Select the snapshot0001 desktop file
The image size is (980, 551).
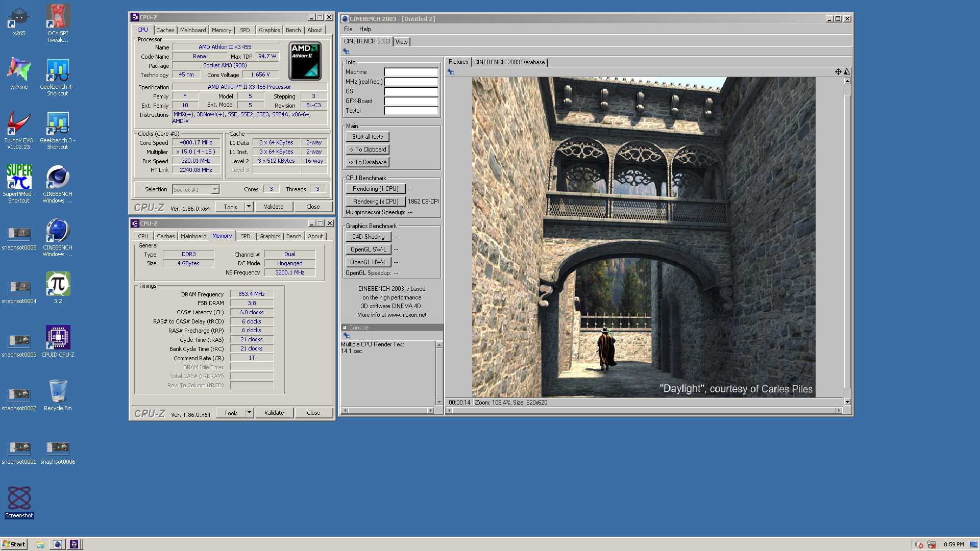click(19, 452)
